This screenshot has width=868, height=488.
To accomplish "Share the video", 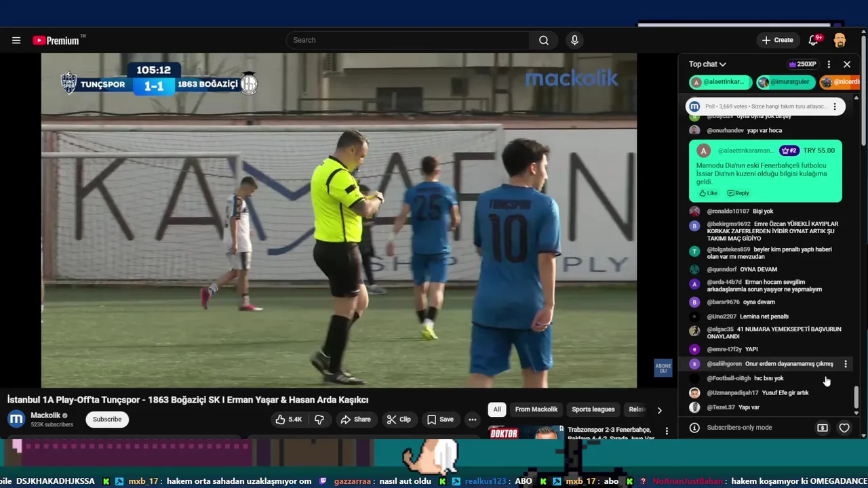I will tap(356, 420).
